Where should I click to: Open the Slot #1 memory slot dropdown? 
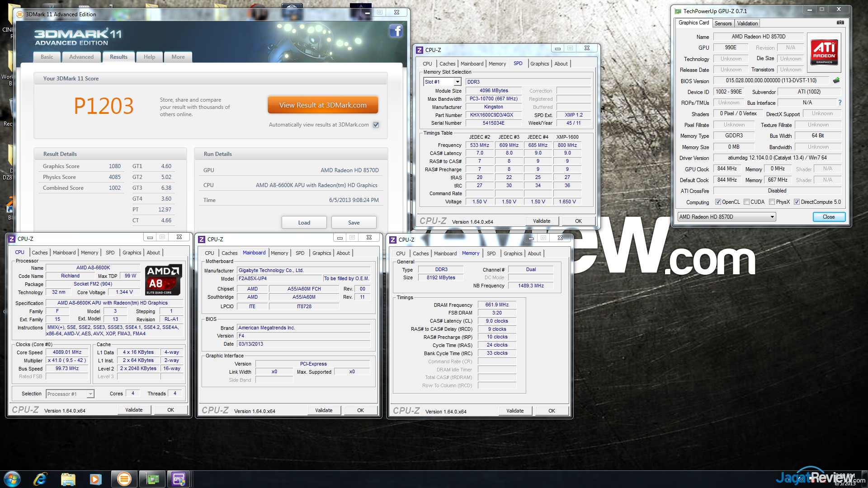[x=458, y=82]
